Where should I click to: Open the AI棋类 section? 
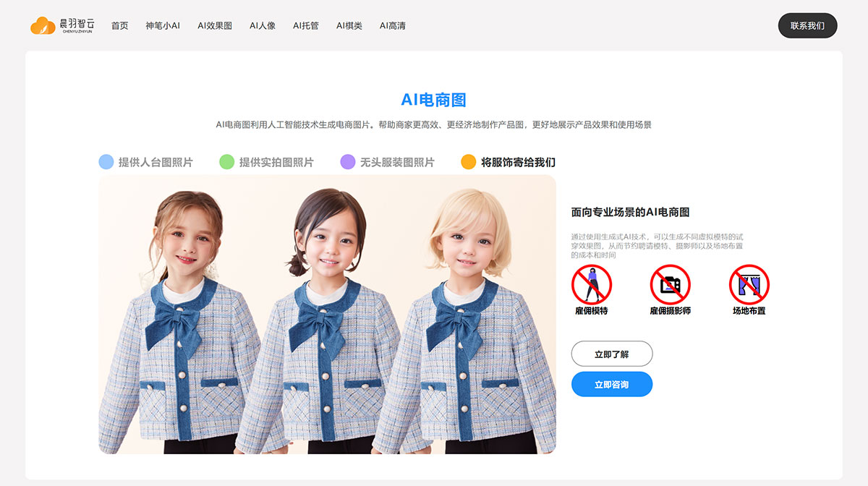pos(349,25)
